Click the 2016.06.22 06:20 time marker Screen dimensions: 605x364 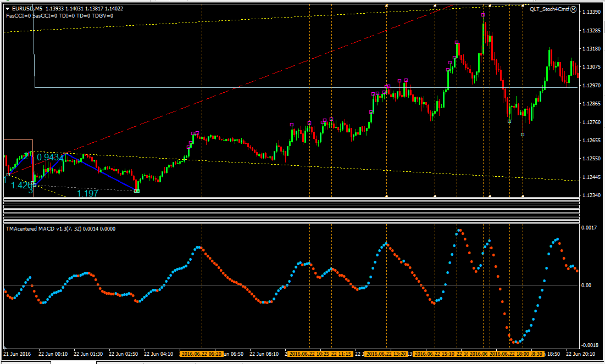coord(202,354)
